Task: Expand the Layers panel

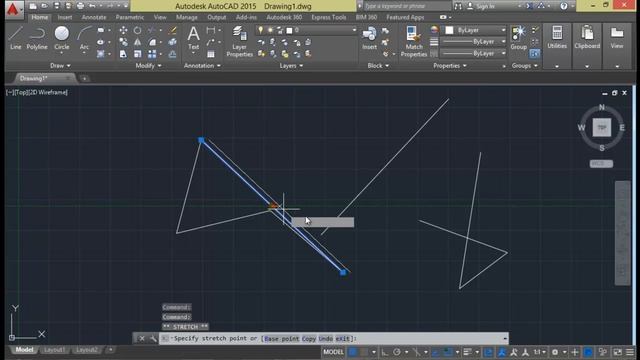Action: 291,65
